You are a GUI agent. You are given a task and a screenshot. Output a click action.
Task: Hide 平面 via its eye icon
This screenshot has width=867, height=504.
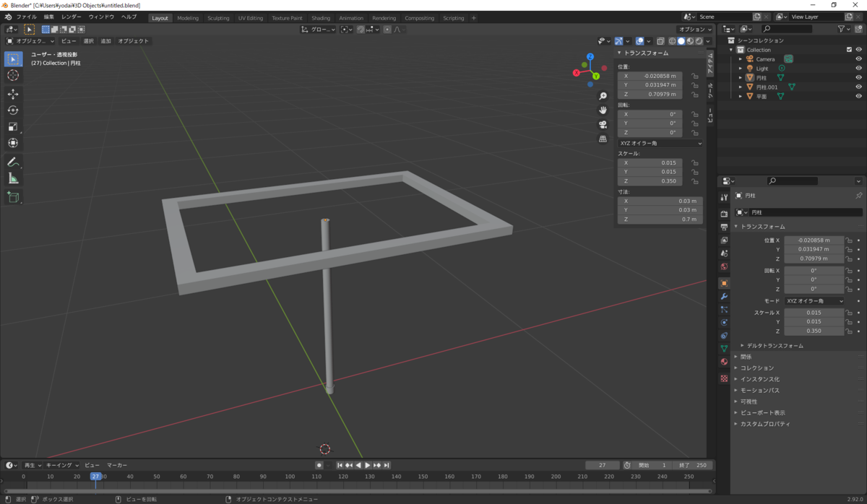pos(859,96)
